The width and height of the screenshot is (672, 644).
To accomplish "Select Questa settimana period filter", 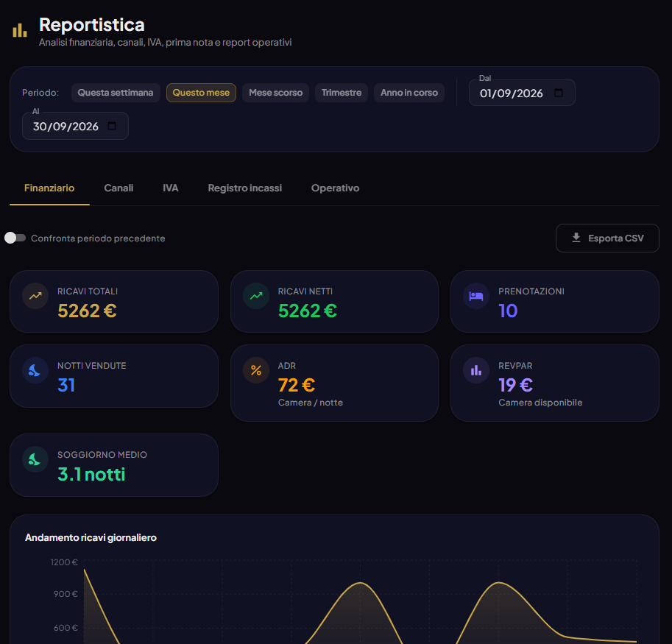I will 116,93.
